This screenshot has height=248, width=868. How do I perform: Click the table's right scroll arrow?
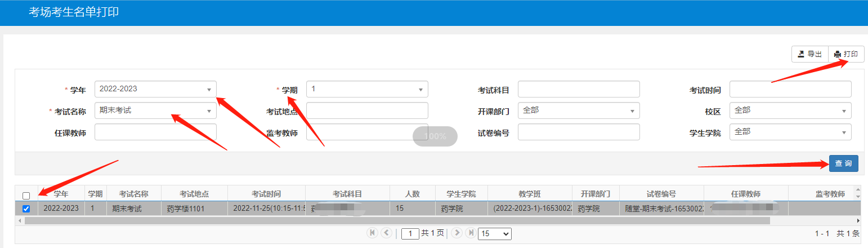[x=857, y=220]
